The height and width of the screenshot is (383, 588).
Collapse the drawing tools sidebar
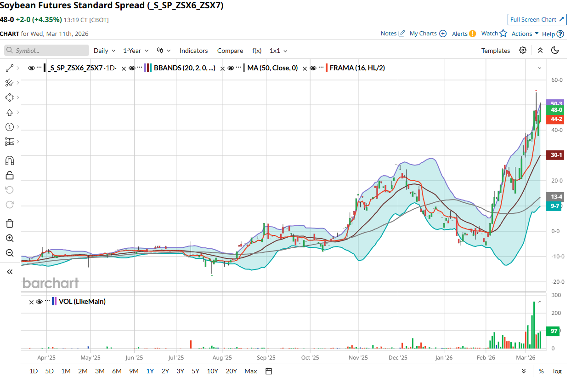click(x=10, y=272)
